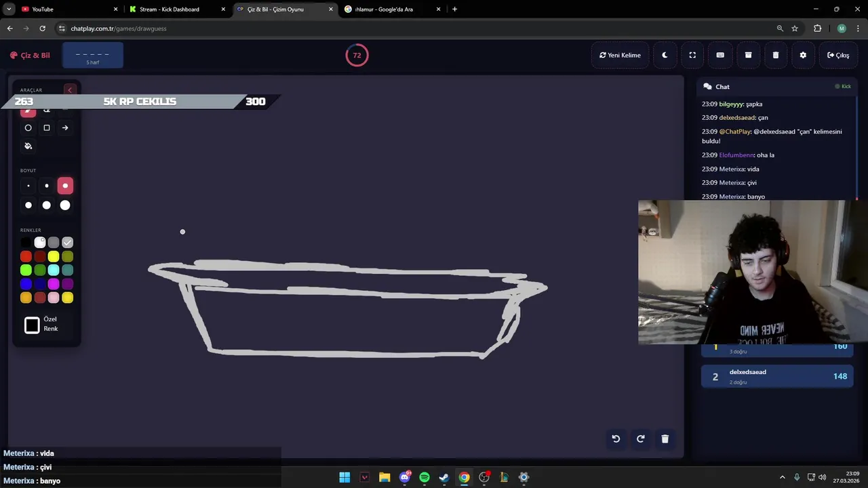The image size is (868, 488).
Task: Select the fourth brush size
Action: [28, 205]
